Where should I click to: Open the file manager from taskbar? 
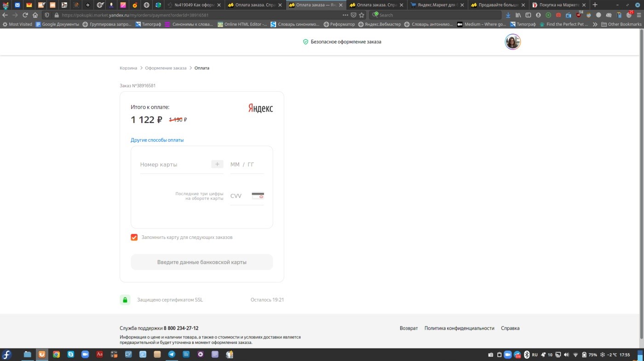[27, 355]
